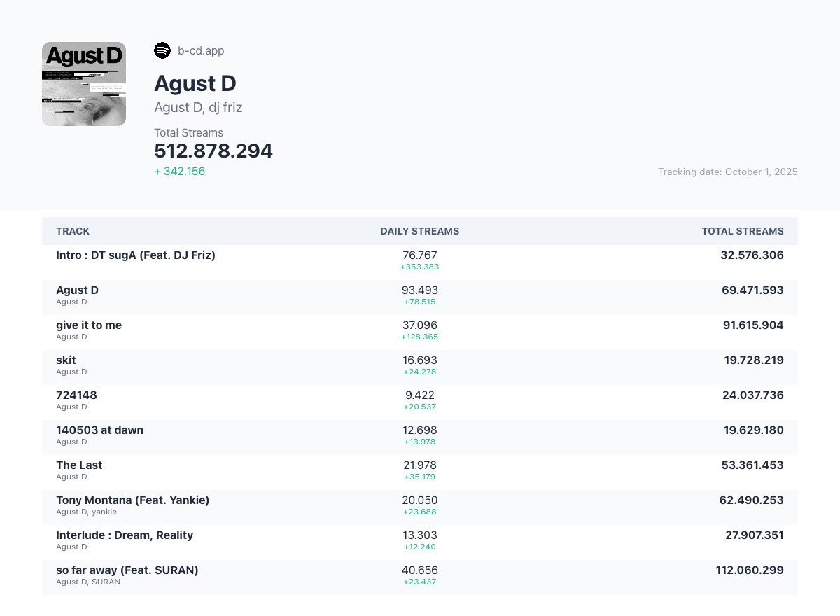The height and width of the screenshot is (616, 840).
Task: Click the +353.383 change value
Action: 420,267
